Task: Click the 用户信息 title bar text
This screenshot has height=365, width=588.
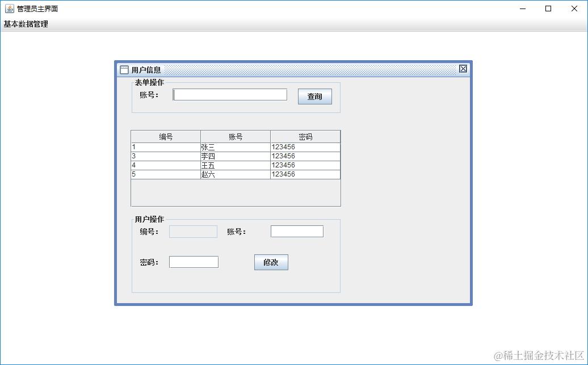Action: [x=144, y=69]
